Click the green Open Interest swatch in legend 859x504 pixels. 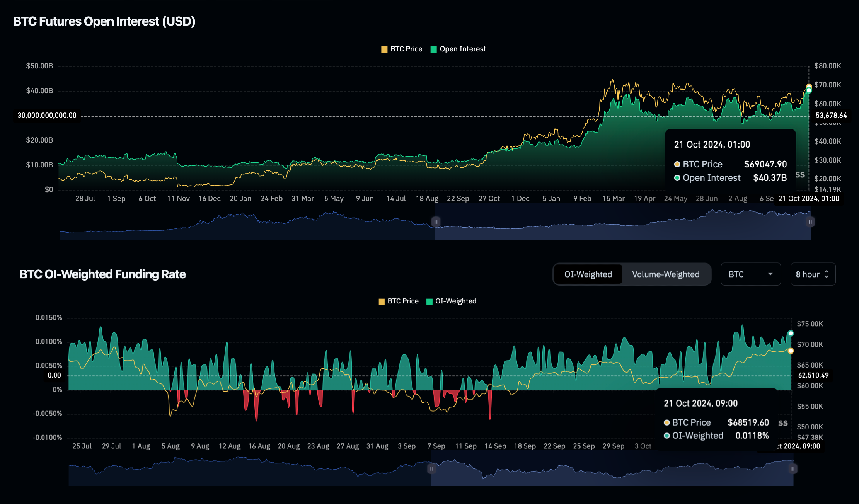433,49
